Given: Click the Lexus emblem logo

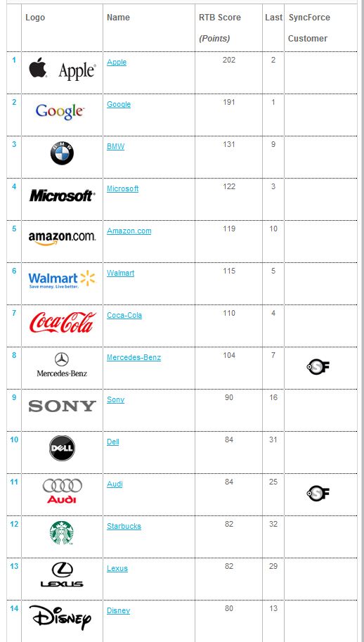Looking at the screenshot, I should pyautogui.click(x=62, y=575).
